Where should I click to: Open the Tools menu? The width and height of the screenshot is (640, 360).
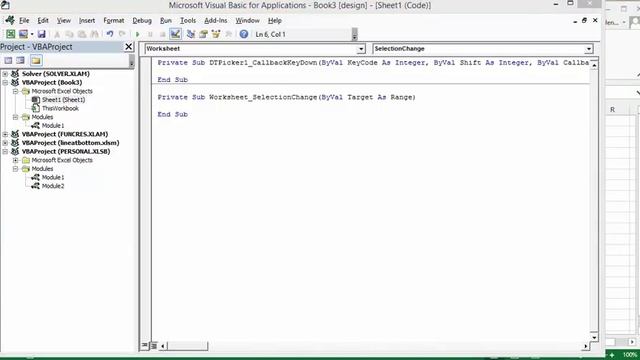click(188, 20)
